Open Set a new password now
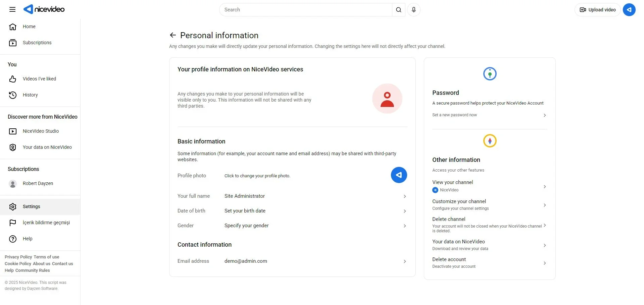 pos(489,115)
